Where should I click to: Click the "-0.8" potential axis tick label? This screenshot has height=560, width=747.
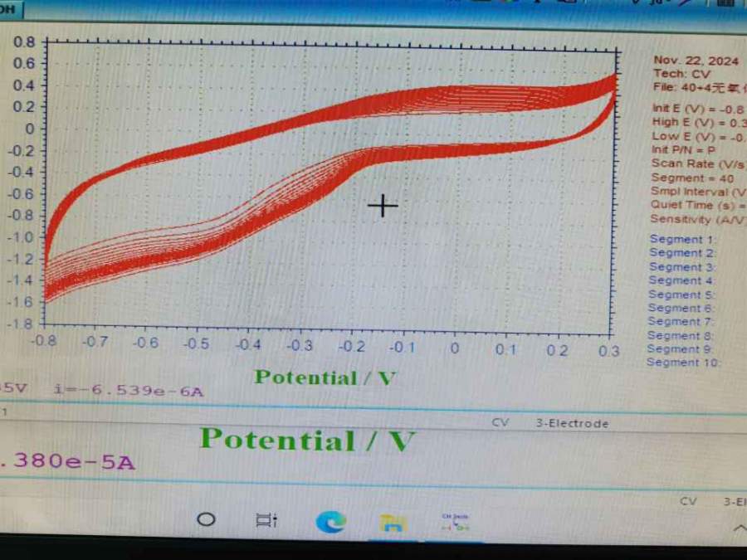[x=43, y=340]
